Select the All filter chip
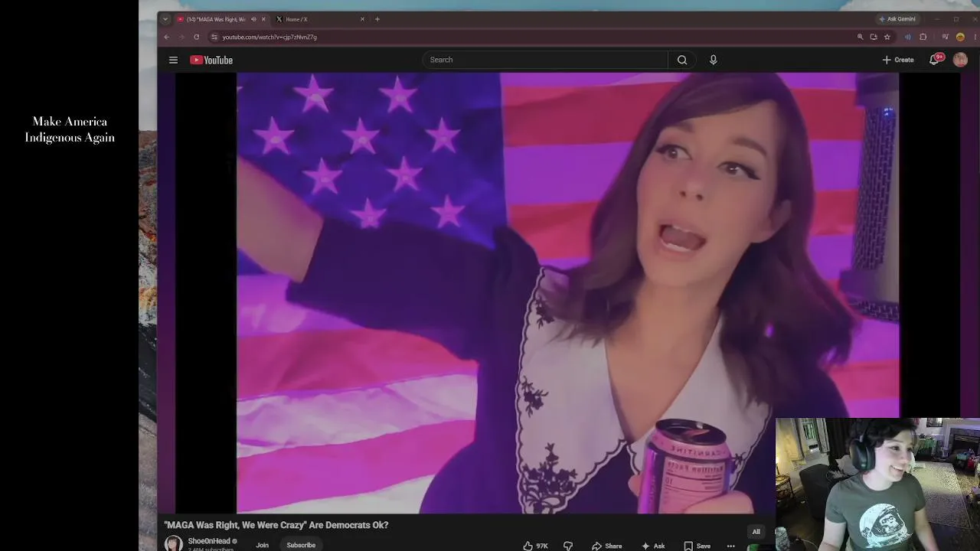980x551 pixels. [756, 532]
